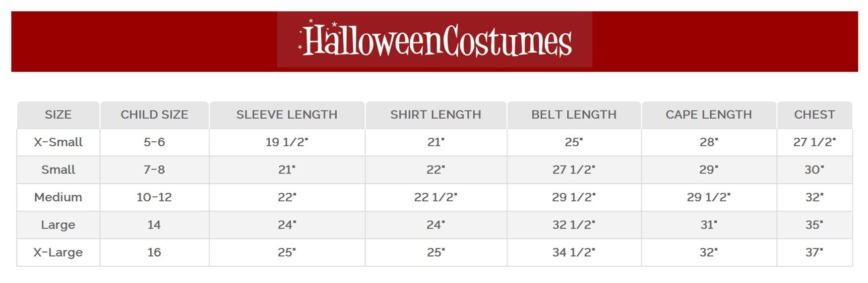
Task: Click the Large size row label
Action: pos(58,225)
